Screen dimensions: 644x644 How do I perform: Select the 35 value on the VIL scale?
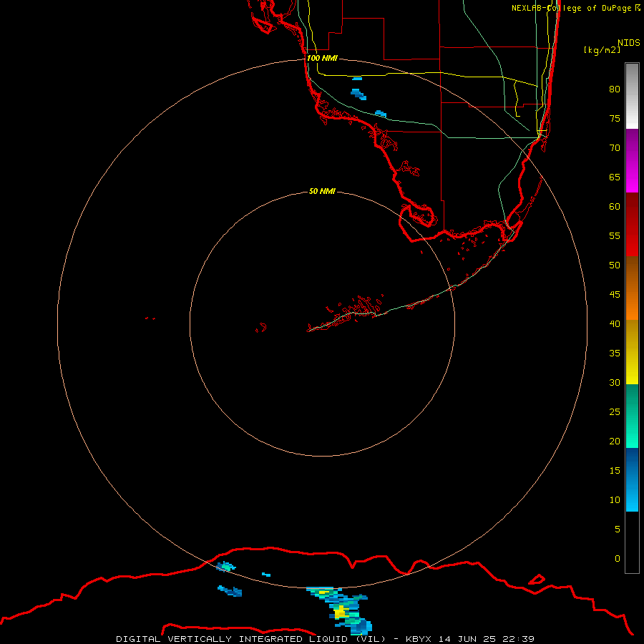(x=615, y=353)
